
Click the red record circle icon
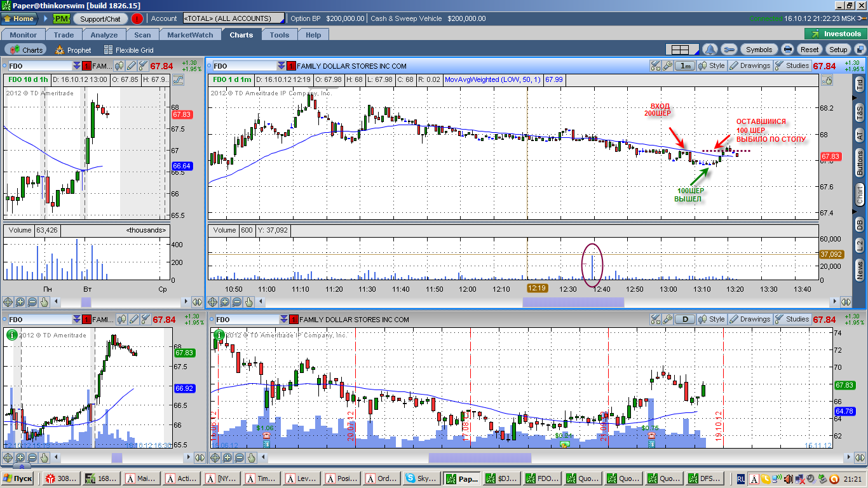point(137,18)
